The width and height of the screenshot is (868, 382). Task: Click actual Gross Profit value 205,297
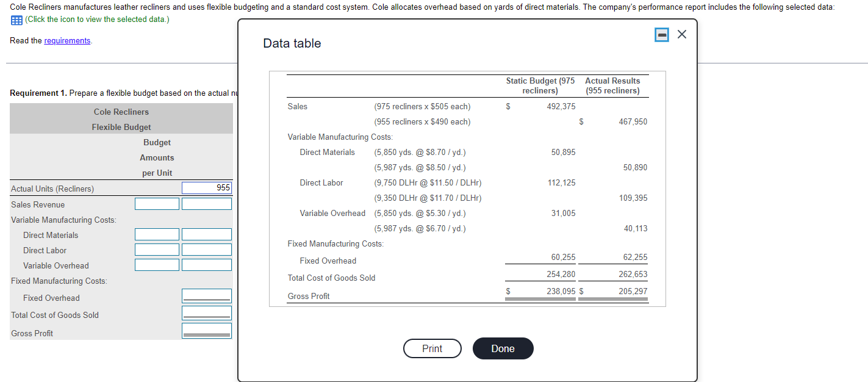(x=633, y=291)
